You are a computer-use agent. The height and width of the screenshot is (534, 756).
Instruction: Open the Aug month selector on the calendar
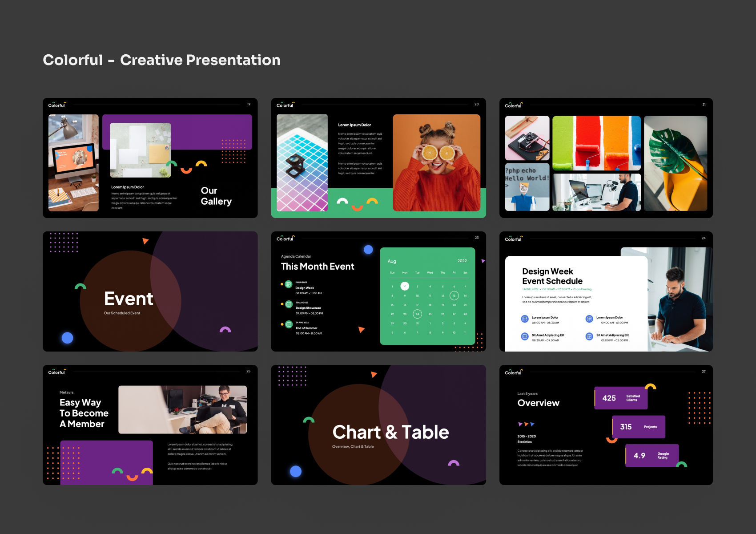click(392, 261)
